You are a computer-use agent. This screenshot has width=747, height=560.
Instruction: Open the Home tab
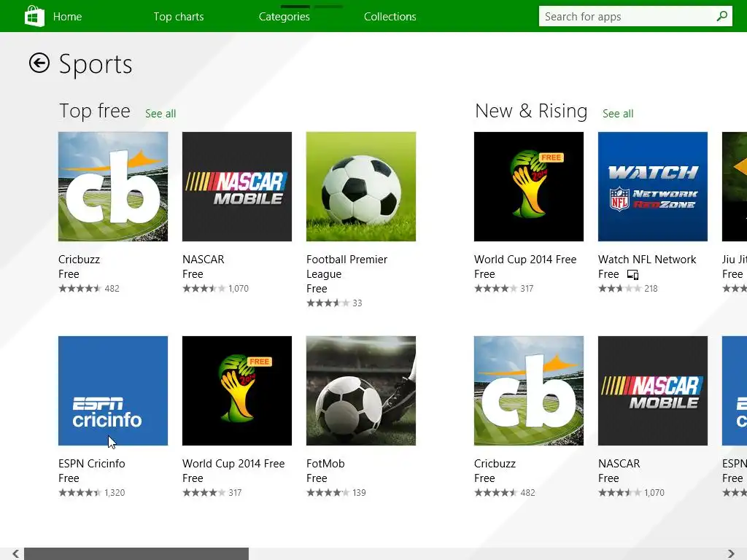click(67, 17)
